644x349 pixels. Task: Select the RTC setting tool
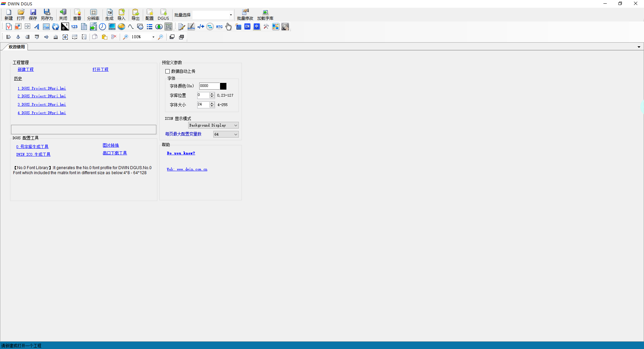[x=219, y=27]
